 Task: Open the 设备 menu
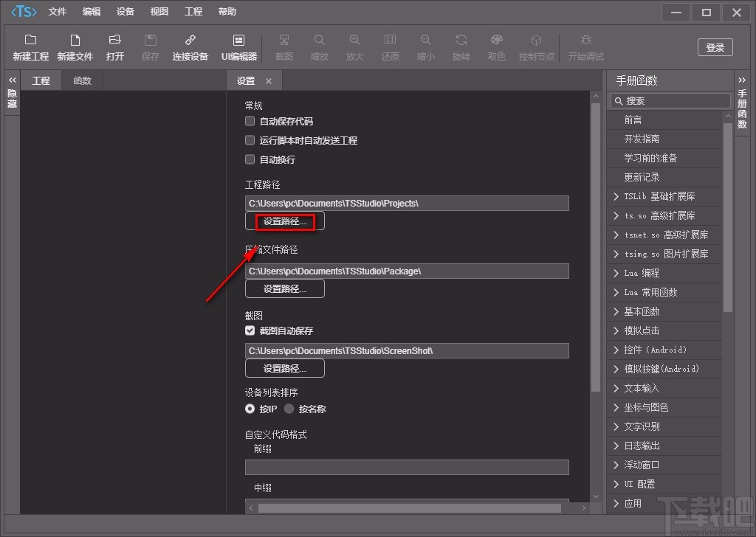pyautogui.click(x=126, y=12)
